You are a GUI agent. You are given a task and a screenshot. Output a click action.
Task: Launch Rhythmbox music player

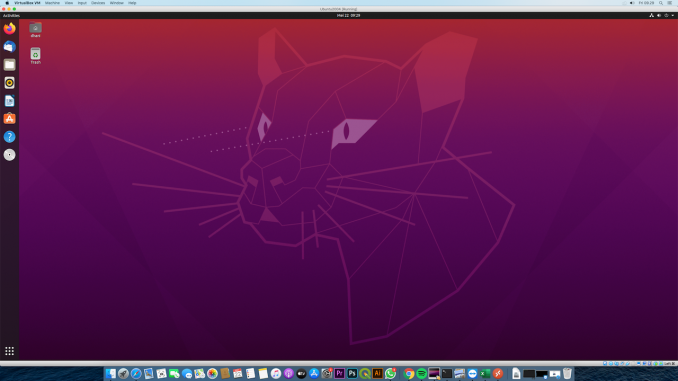pyautogui.click(x=10, y=83)
